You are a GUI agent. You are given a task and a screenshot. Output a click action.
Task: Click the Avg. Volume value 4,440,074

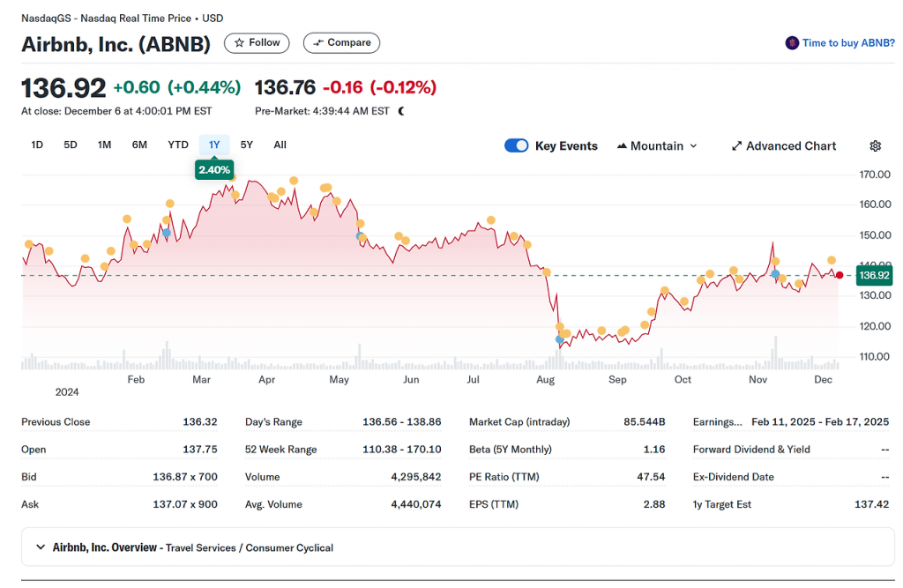coord(416,505)
